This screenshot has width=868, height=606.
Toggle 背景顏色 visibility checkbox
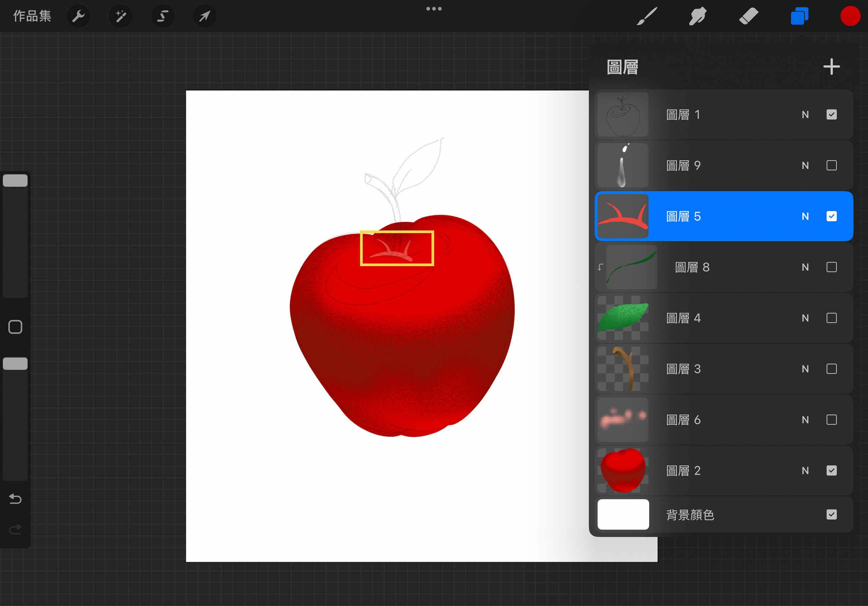831,515
